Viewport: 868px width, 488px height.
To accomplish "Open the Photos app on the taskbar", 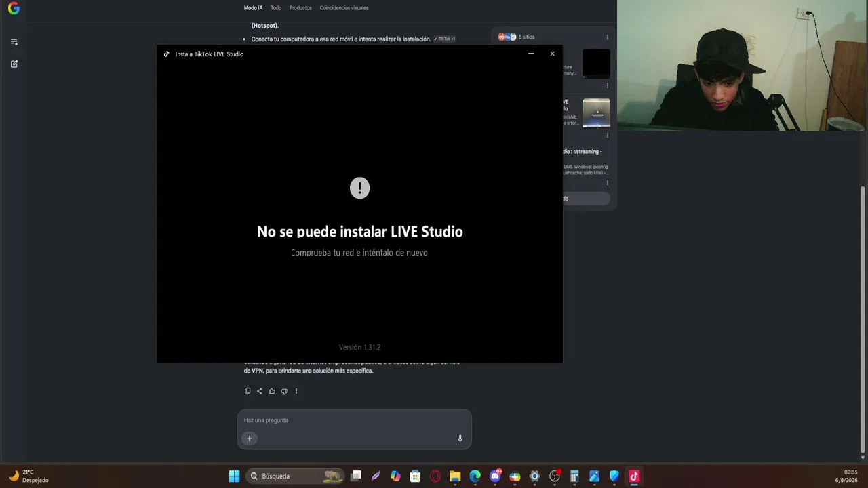I will tap(594, 476).
